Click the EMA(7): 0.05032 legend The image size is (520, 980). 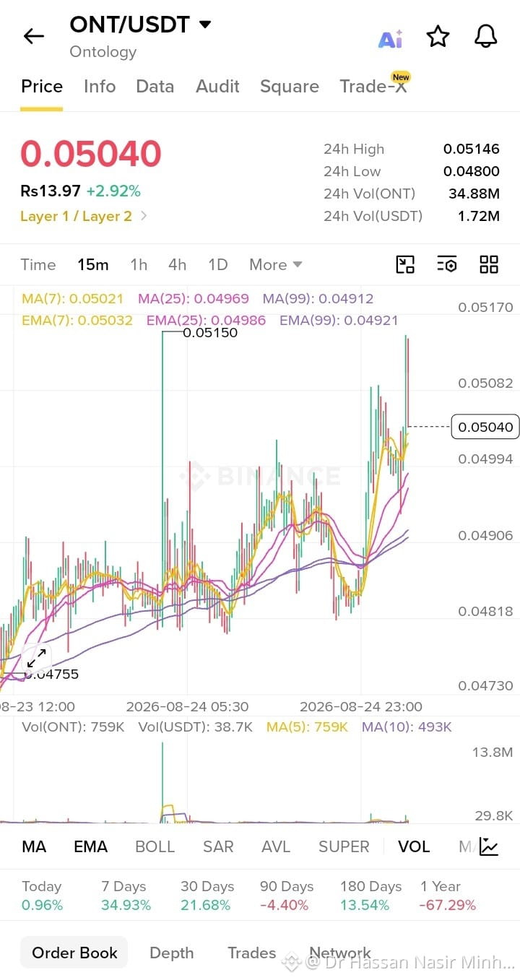click(x=77, y=320)
